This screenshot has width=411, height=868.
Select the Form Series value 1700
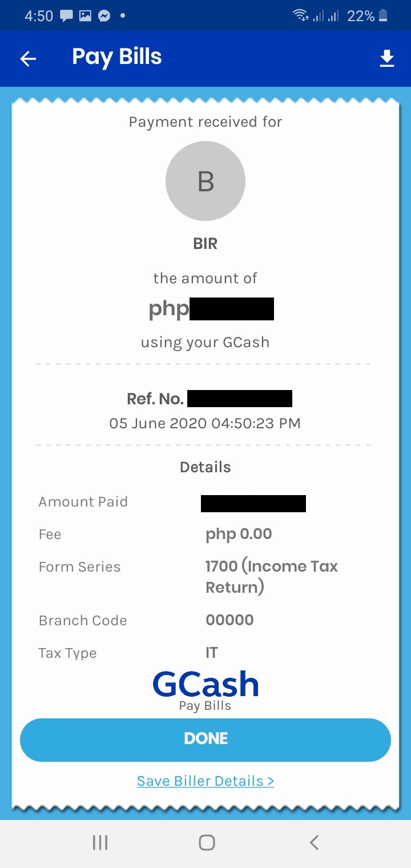272,577
